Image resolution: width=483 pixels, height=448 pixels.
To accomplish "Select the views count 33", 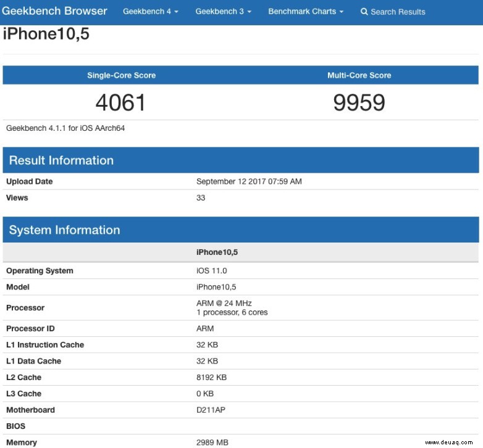I will coord(201,198).
